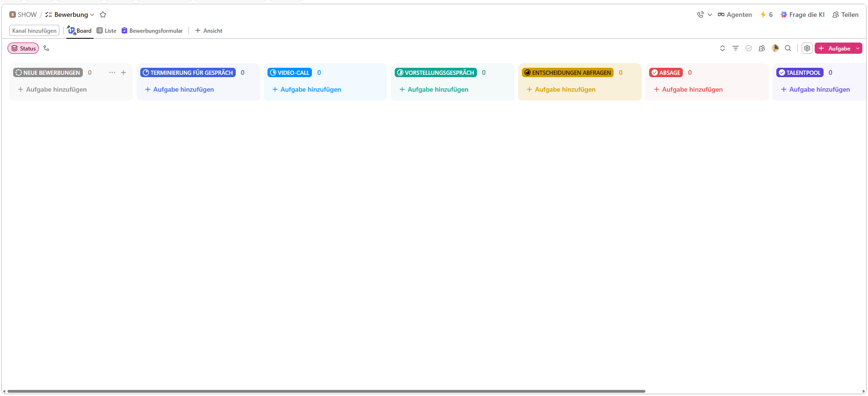Image resolution: width=868 pixels, height=396 pixels.
Task: Open Agenten in the top bar
Action: [735, 14]
